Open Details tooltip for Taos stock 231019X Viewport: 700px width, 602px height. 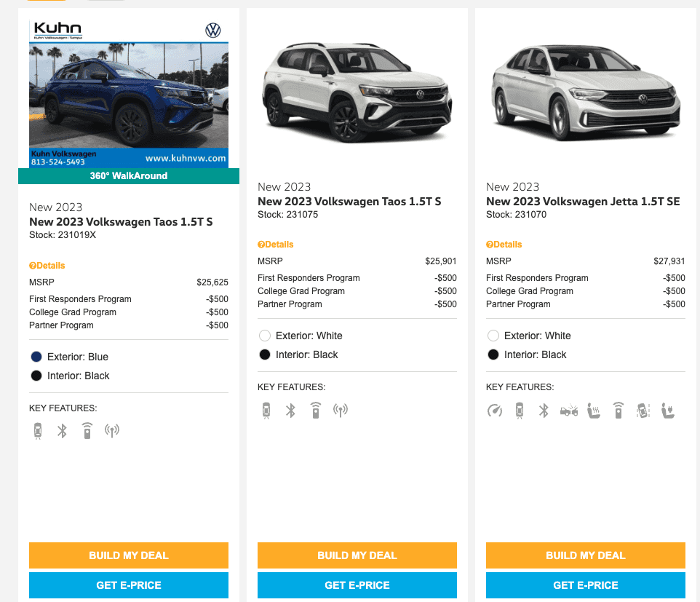coord(47,266)
